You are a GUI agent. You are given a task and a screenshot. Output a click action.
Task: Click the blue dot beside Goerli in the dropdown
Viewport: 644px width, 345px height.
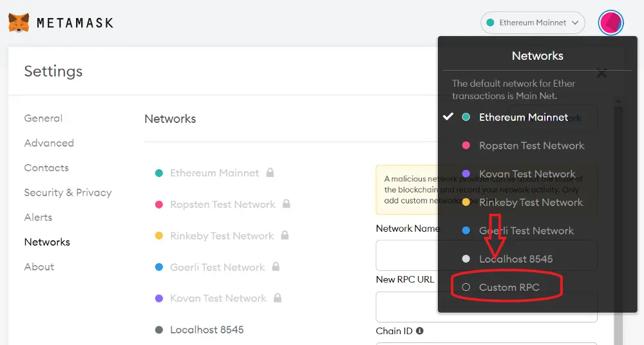pyautogui.click(x=466, y=230)
